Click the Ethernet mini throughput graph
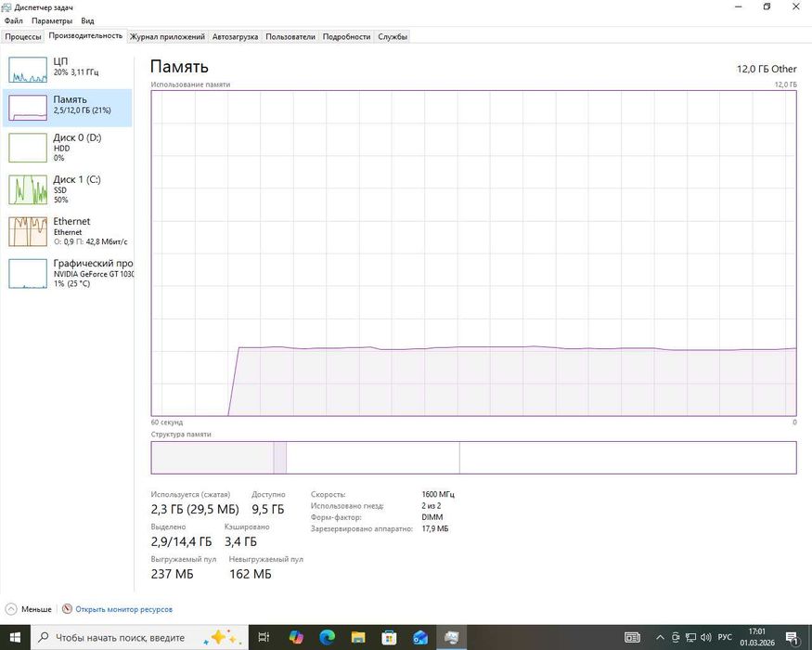Screen dimensions: 812x650 (x=28, y=232)
